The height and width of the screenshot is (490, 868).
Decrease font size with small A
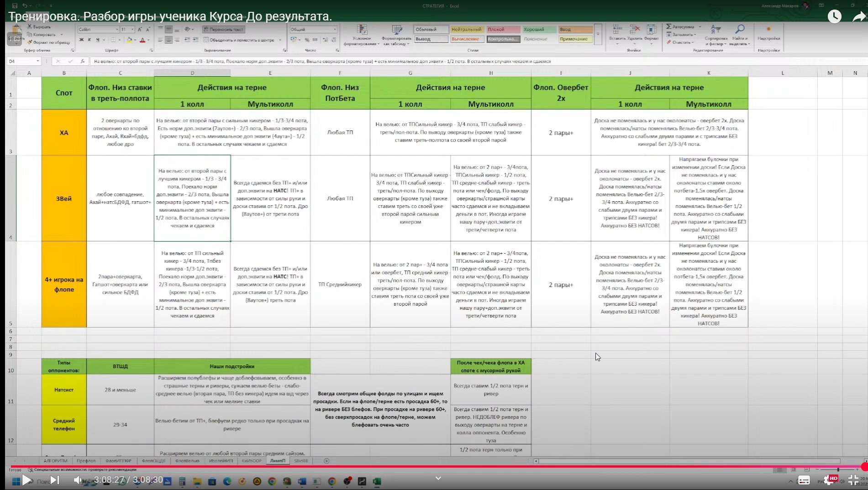pos(147,29)
